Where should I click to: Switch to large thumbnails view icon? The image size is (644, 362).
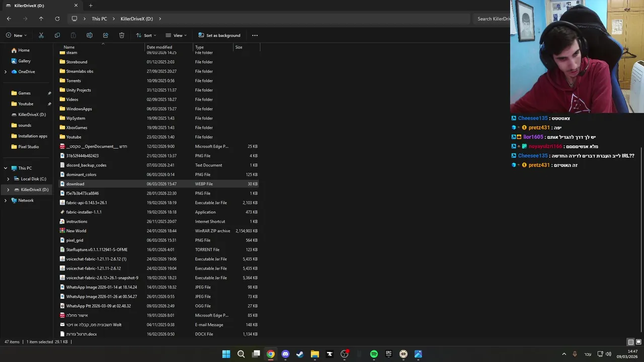click(x=638, y=342)
